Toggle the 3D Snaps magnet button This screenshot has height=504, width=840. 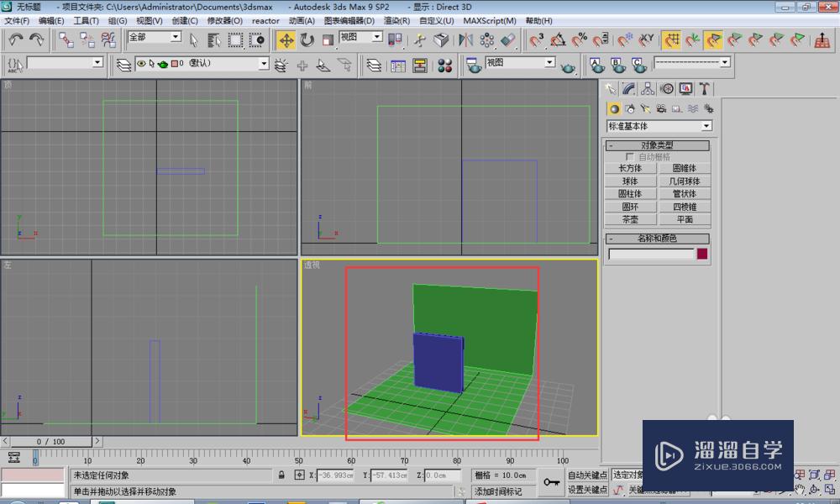536,40
